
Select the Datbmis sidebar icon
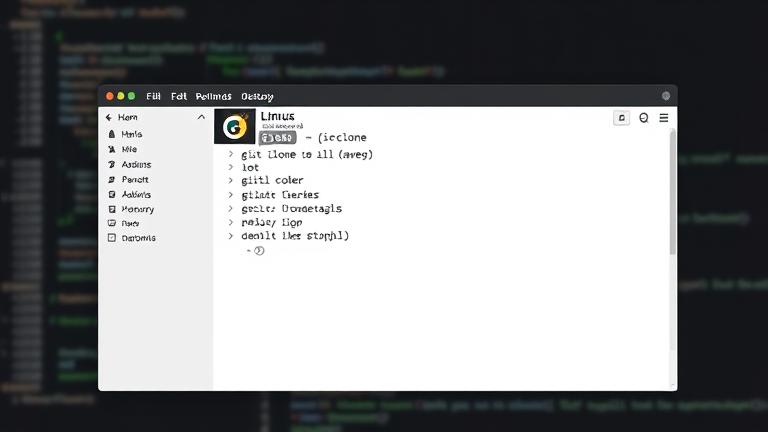(112, 238)
